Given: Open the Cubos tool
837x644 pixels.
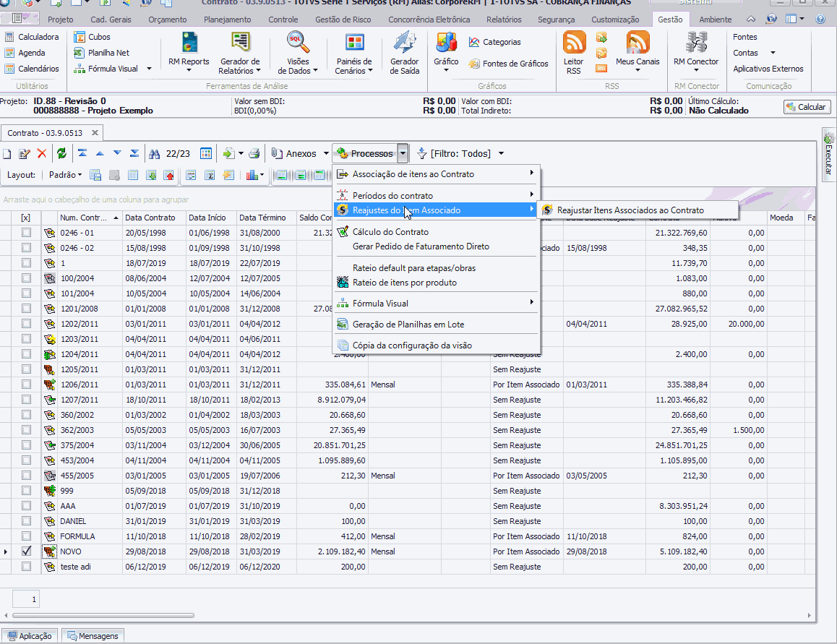Looking at the screenshot, I should tap(92, 37).
